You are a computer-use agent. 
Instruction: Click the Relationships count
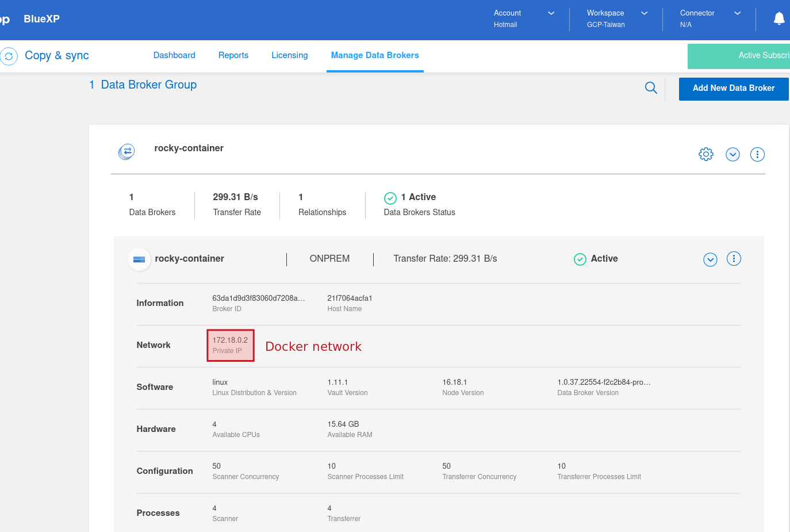point(301,197)
